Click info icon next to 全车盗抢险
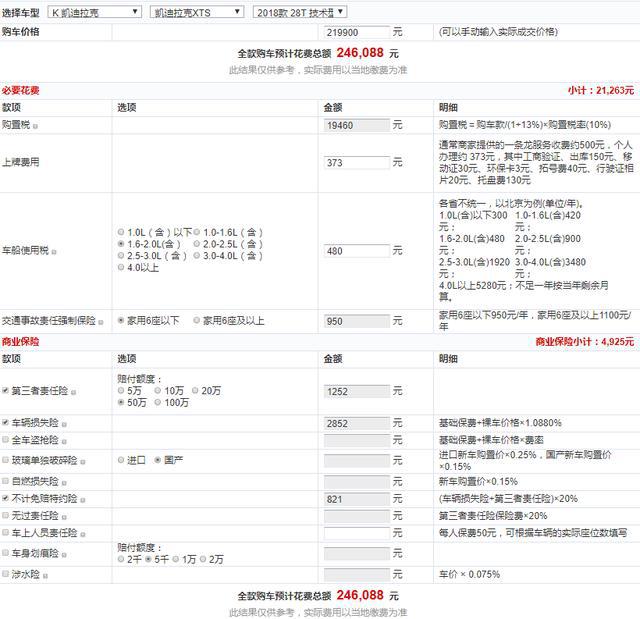Image resolution: width=640 pixels, height=619 pixels. (64, 442)
